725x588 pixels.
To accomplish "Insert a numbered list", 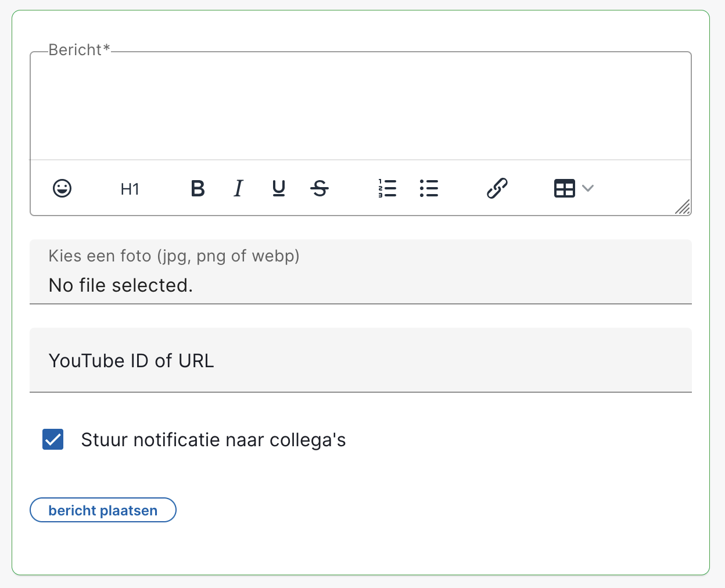I will click(x=387, y=188).
